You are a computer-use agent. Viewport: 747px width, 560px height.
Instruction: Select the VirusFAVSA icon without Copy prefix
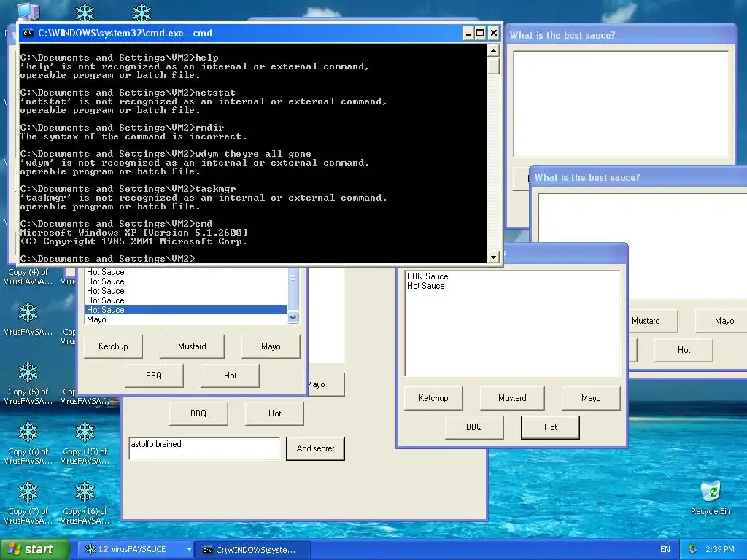click(x=28, y=319)
